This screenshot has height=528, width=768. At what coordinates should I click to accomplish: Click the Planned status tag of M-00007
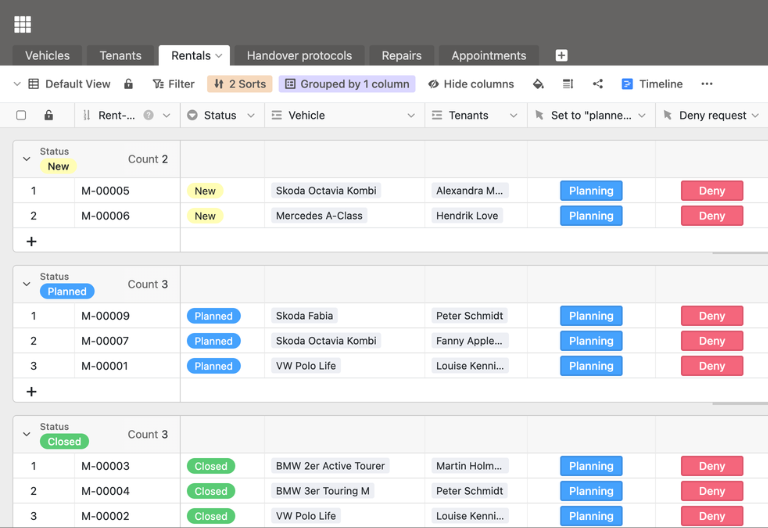[x=213, y=341]
